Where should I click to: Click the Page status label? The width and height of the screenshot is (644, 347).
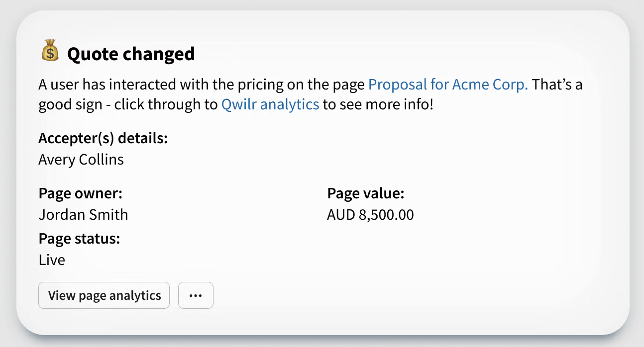click(79, 239)
